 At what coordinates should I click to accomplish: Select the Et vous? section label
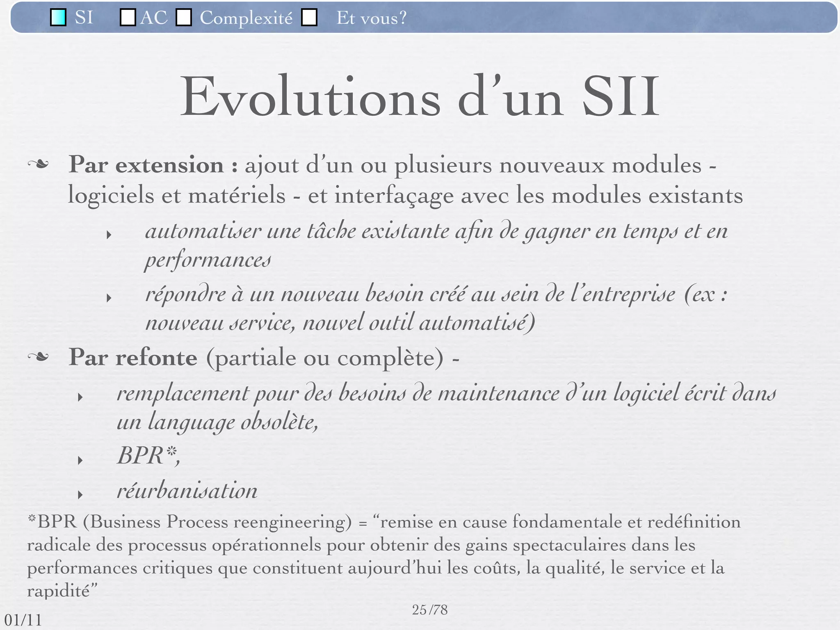pyautogui.click(x=371, y=18)
